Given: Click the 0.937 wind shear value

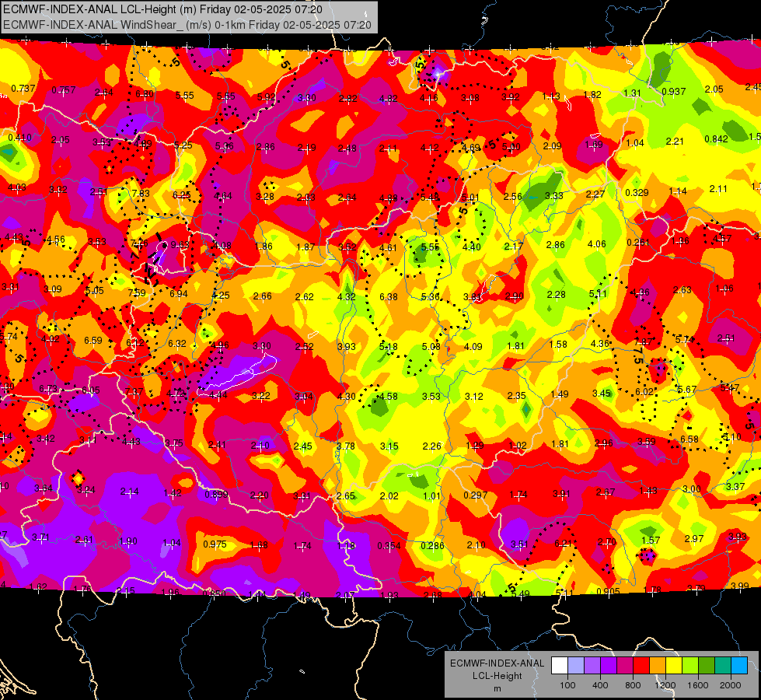Looking at the screenshot, I should [x=674, y=91].
